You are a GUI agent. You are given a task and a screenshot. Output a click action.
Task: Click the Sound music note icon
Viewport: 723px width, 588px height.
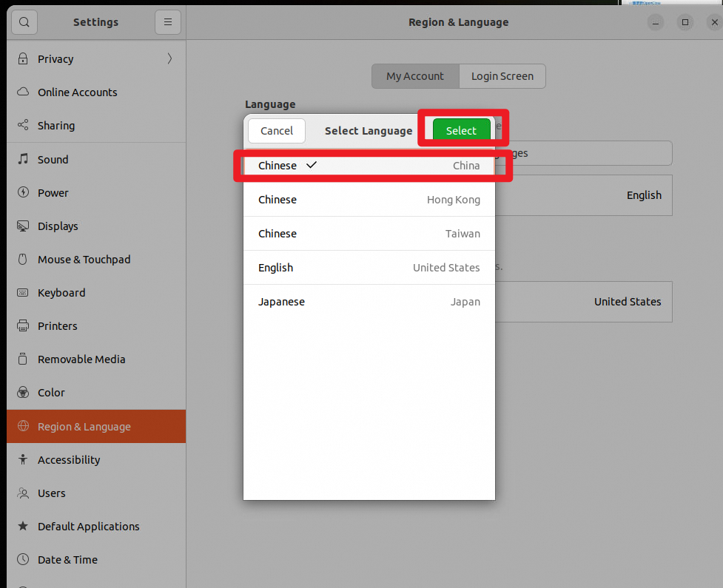[x=23, y=159]
